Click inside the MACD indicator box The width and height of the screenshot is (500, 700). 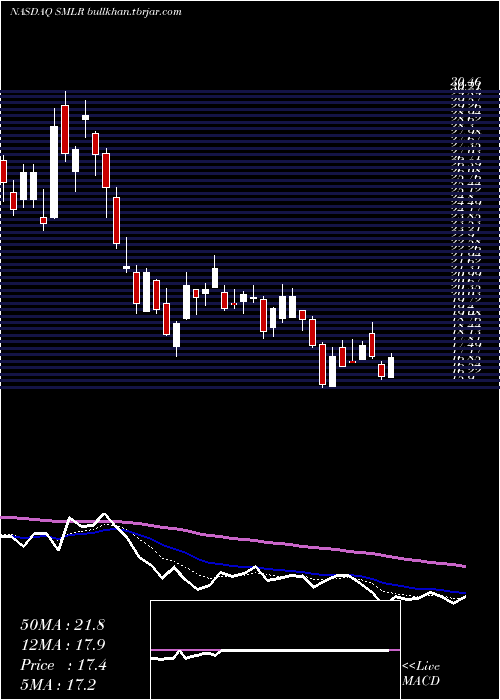(275, 650)
